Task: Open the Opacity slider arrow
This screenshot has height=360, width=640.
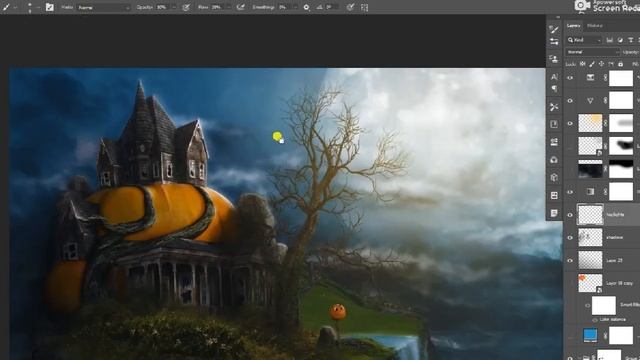Action: (x=174, y=7)
